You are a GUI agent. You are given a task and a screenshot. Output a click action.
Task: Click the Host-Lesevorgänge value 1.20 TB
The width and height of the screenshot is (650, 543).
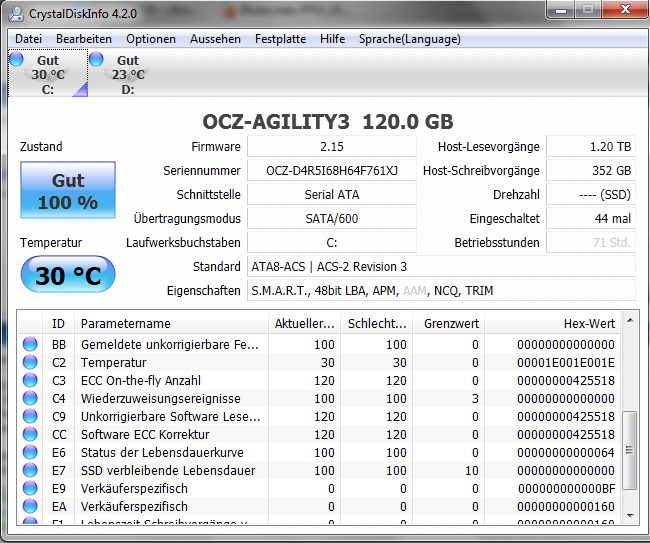pos(591,146)
